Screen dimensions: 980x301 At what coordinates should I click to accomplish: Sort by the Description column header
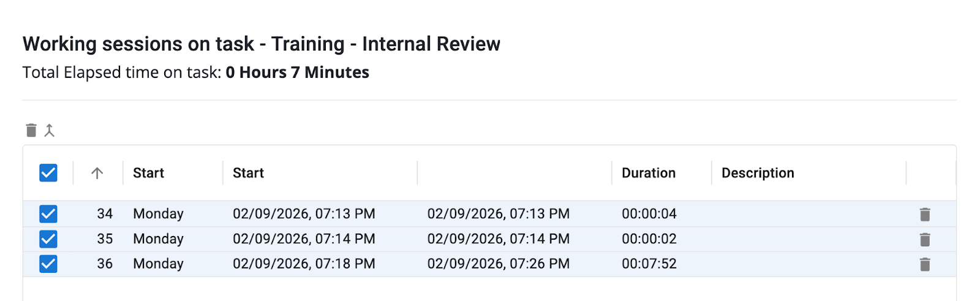pos(758,173)
